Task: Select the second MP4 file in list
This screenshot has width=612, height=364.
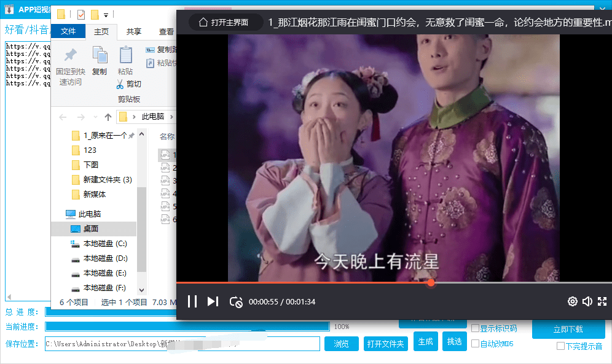Action: pyautogui.click(x=168, y=168)
